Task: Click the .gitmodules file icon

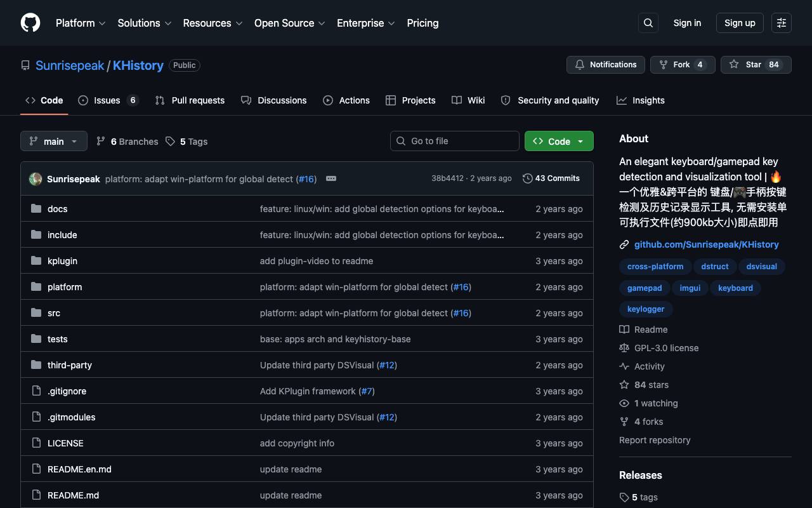Action: click(36, 417)
